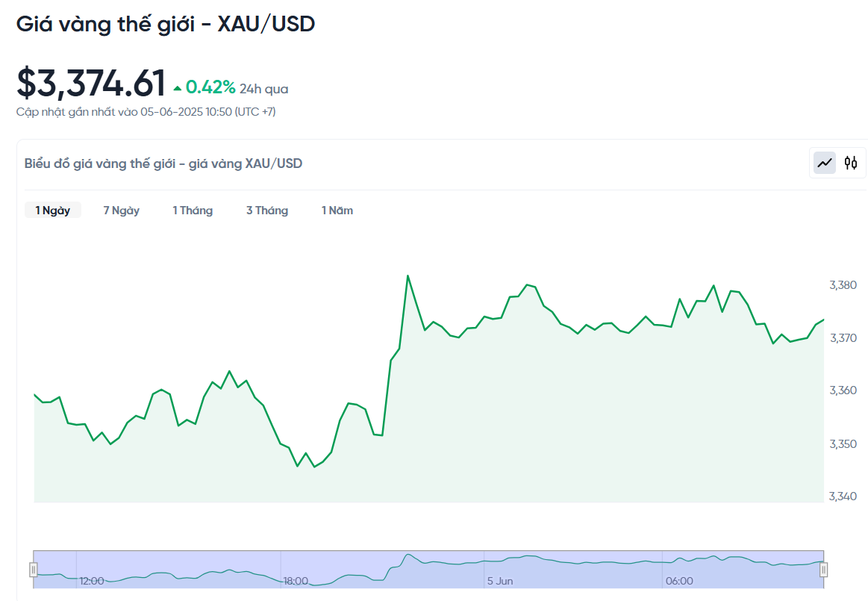Switch to the candlestick chart icon
The width and height of the screenshot is (868, 601).
(x=851, y=163)
